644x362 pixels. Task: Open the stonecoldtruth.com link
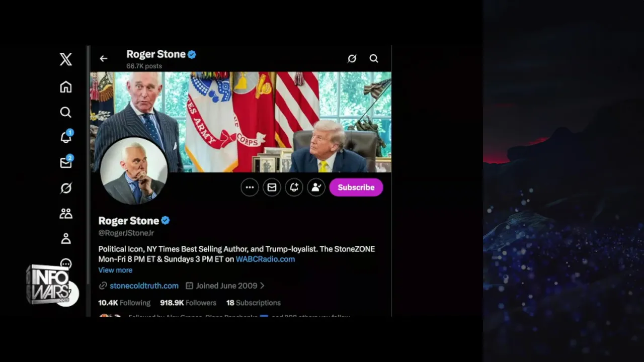[x=144, y=286]
